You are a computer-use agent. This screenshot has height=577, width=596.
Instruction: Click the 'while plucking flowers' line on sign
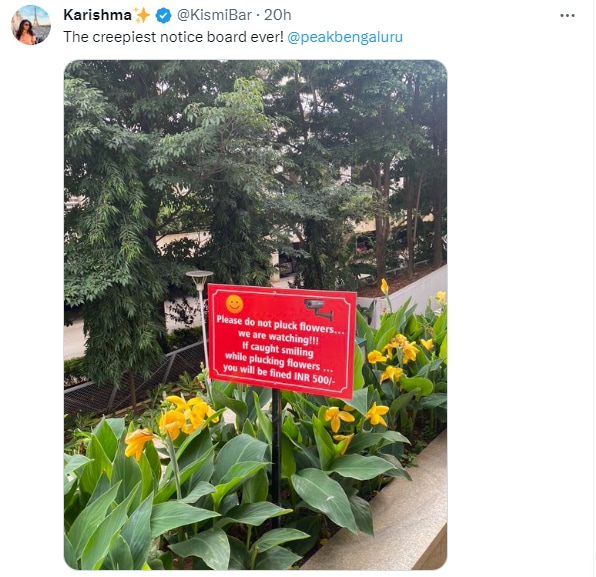tap(279, 361)
